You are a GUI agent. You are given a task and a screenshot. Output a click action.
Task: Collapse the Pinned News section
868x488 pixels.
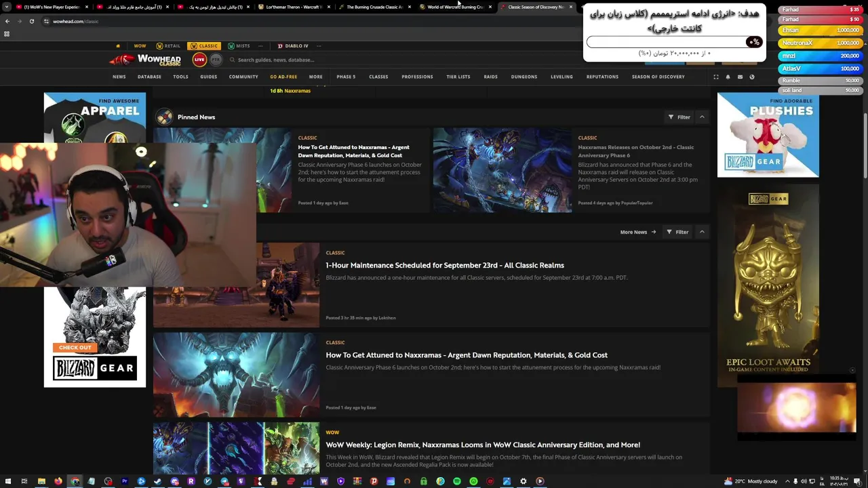click(x=702, y=117)
